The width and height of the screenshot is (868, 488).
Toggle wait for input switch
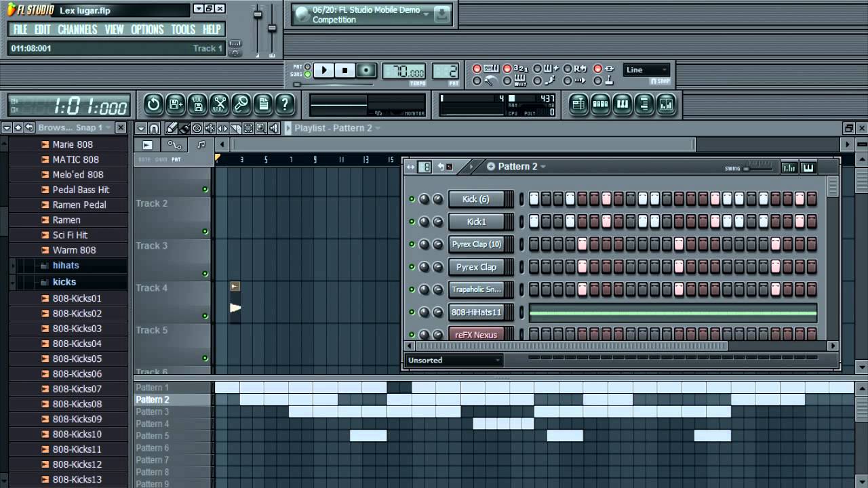(507, 81)
